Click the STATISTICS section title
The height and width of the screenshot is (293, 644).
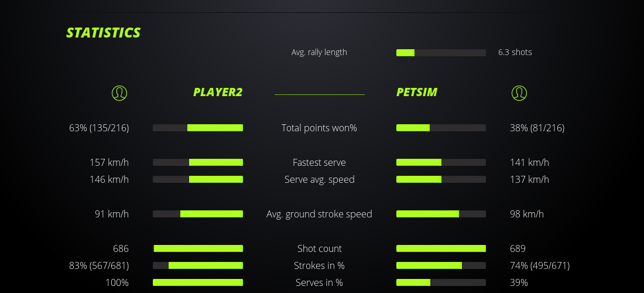(104, 33)
